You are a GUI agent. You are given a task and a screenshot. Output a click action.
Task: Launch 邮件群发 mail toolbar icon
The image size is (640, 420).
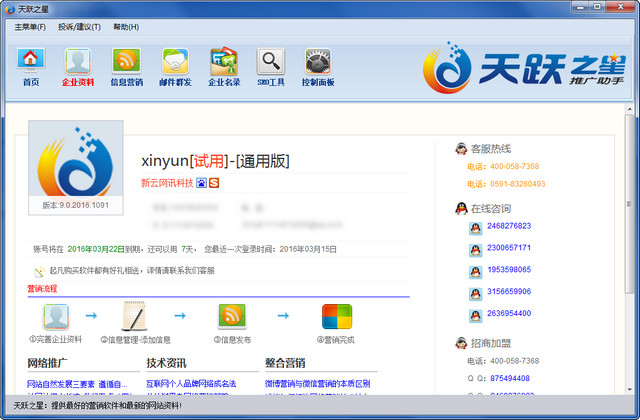coord(175,61)
